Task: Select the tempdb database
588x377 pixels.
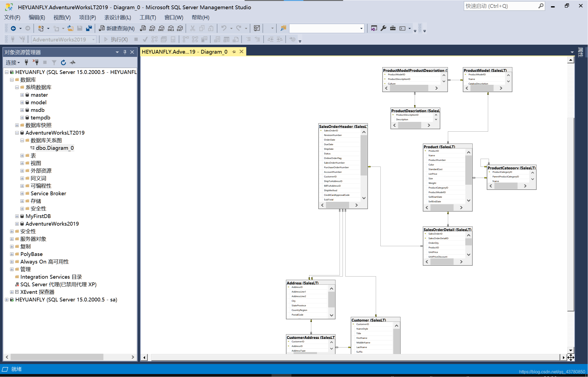Action: pos(40,118)
